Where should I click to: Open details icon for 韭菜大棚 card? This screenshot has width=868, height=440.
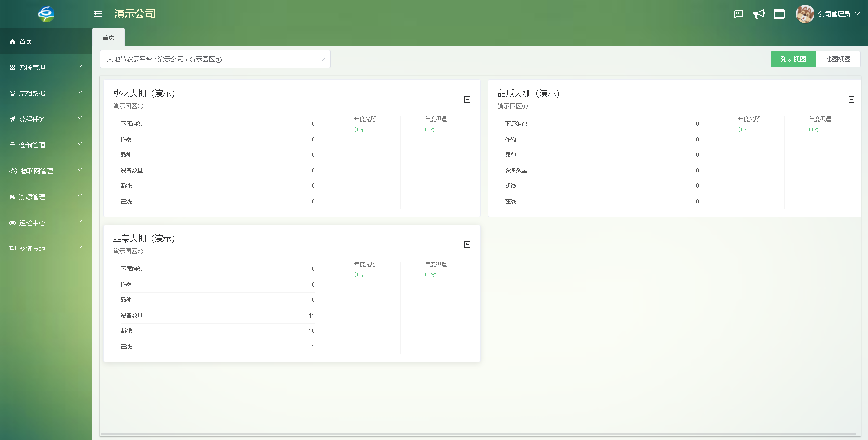[467, 244]
